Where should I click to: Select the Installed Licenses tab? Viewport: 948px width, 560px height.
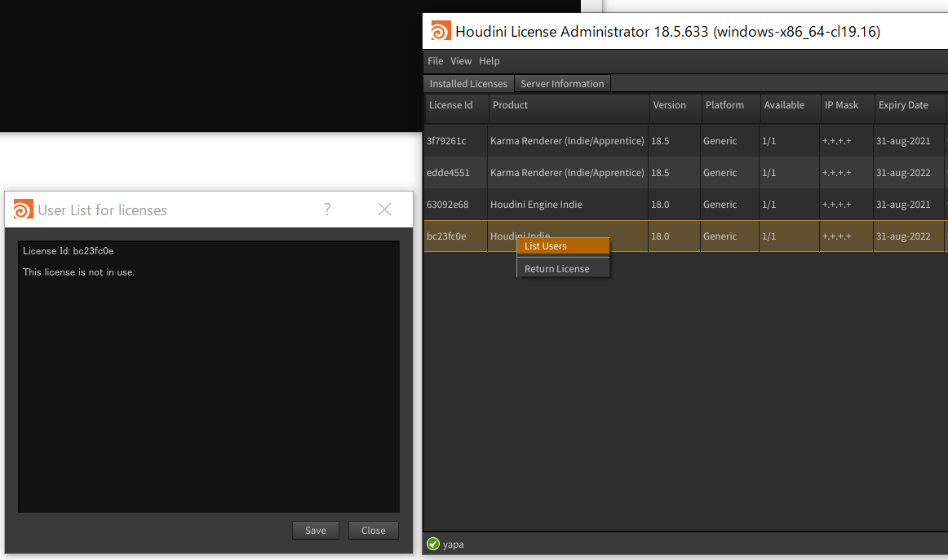(x=468, y=83)
